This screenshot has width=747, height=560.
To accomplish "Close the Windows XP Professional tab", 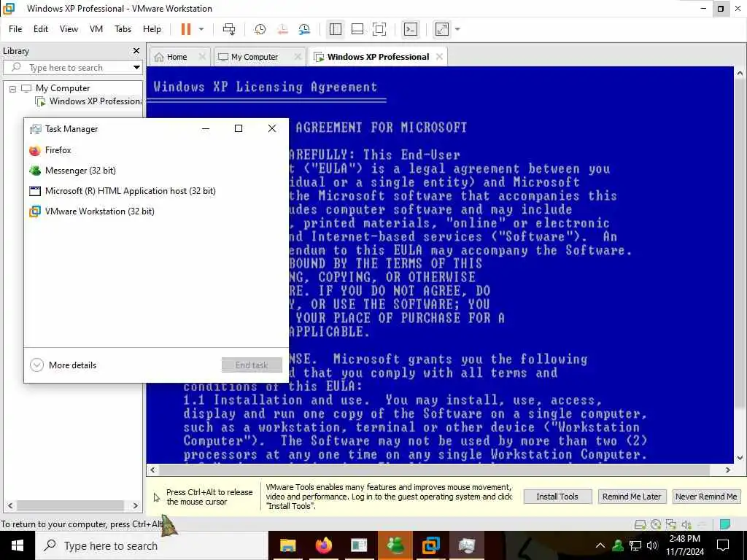I will (x=439, y=57).
